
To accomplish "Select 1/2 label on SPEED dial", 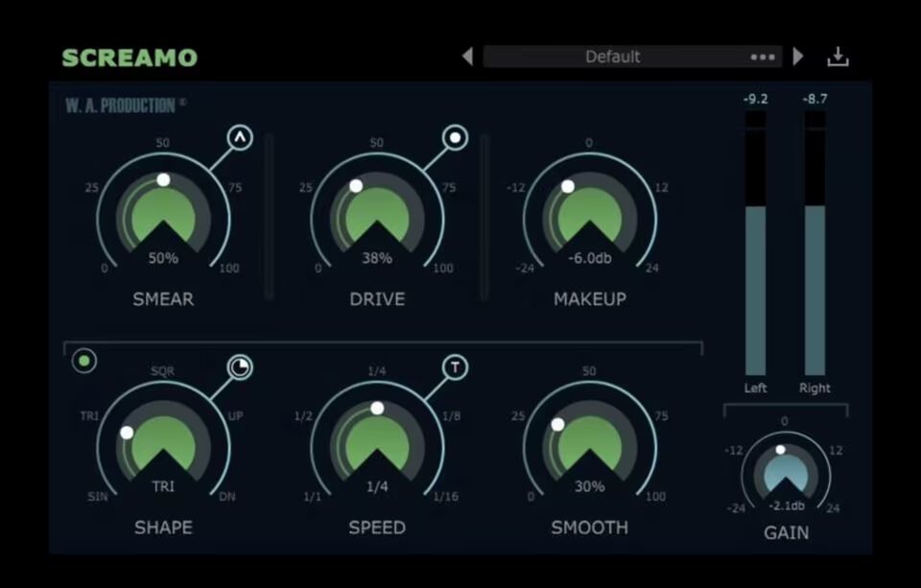I will (x=303, y=416).
